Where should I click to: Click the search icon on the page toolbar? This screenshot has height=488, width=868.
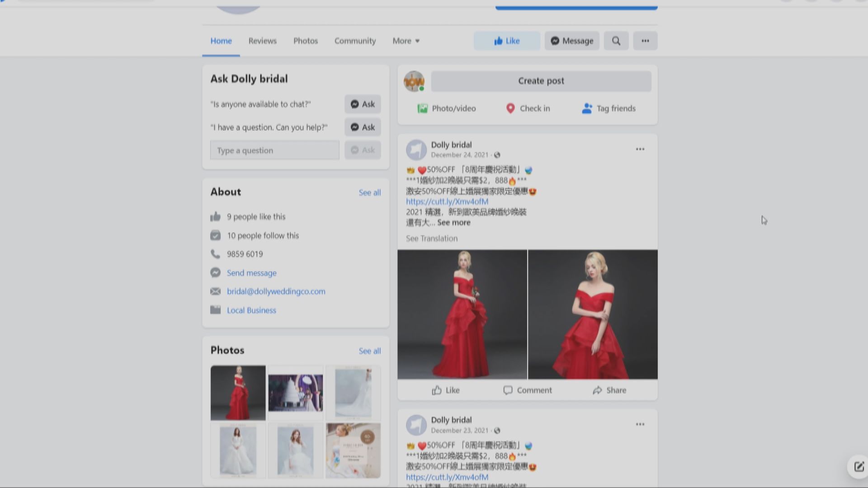[x=616, y=41]
